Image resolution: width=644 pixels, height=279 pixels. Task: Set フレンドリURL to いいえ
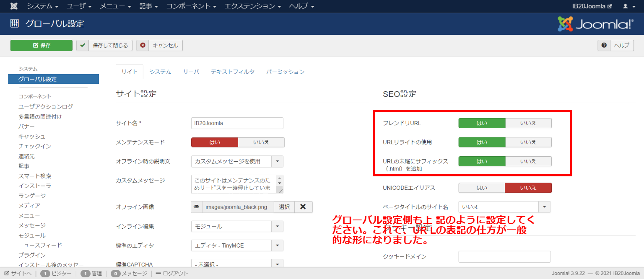(528, 123)
